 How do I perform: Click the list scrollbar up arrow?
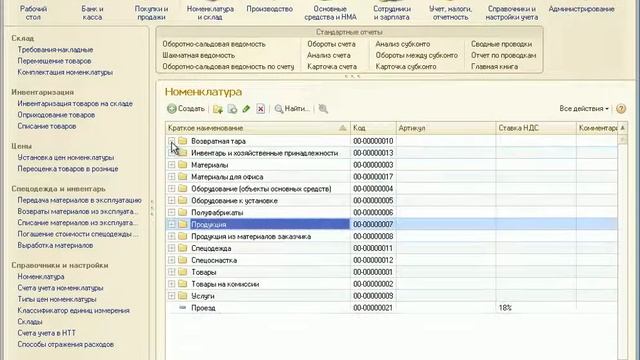click(x=622, y=128)
